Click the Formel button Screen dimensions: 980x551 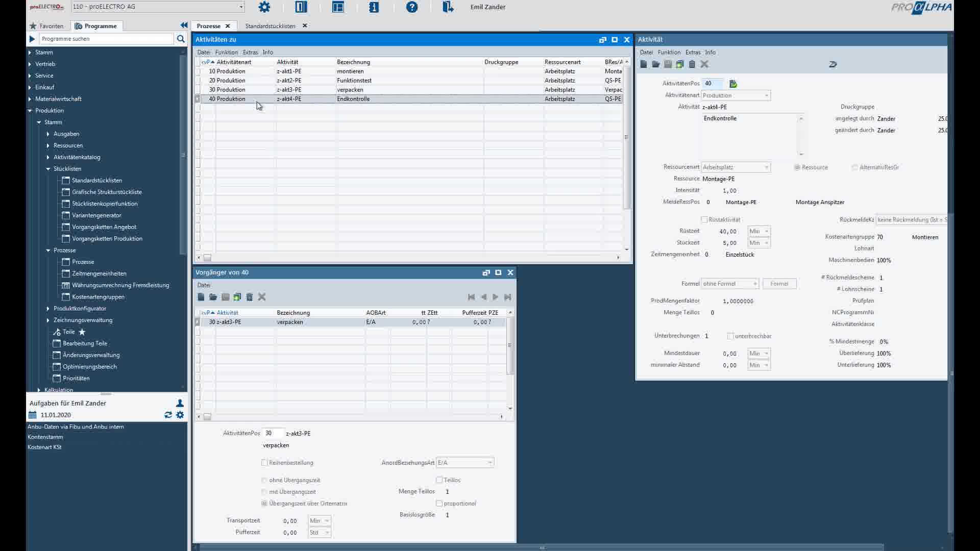pyautogui.click(x=779, y=284)
